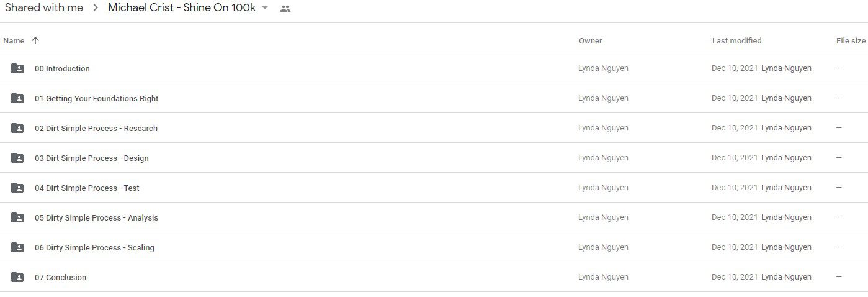Reverse sort order with the Name arrow
Image resolution: width=868 pixels, height=297 pixels.
(35, 40)
